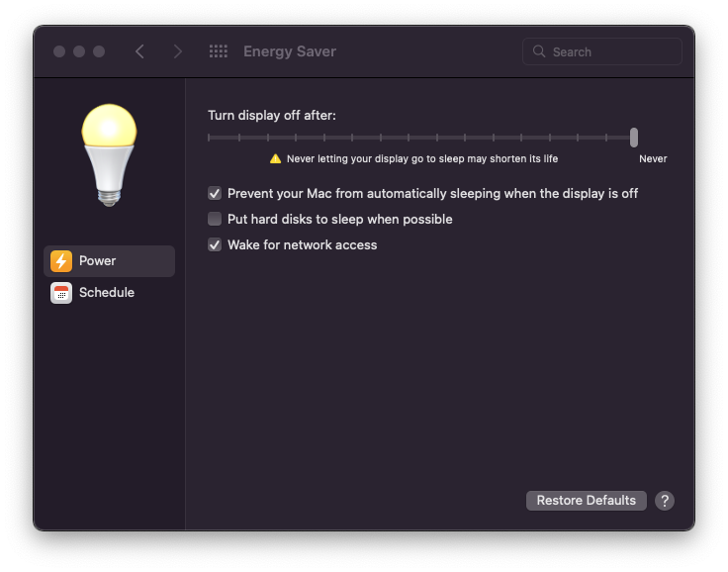Click the Never label under the slider
This screenshot has width=728, height=572.
tap(653, 158)
